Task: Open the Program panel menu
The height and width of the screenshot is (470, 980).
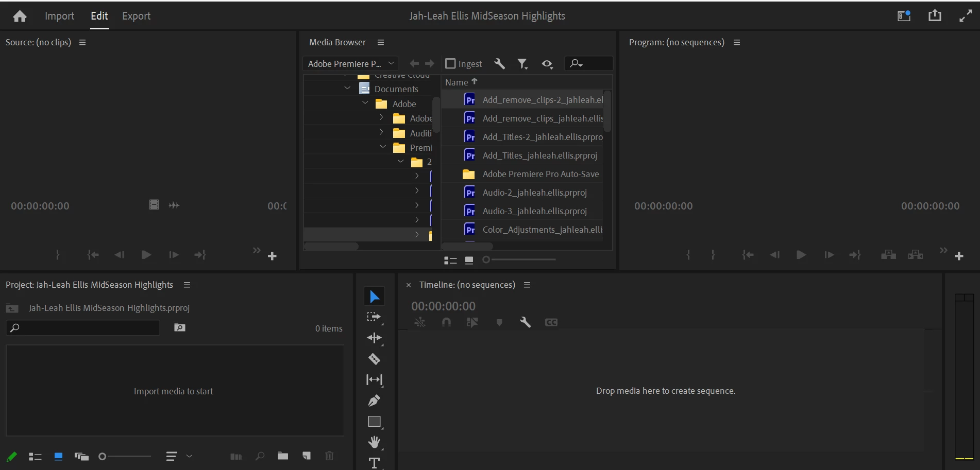Action: (737, 42)
